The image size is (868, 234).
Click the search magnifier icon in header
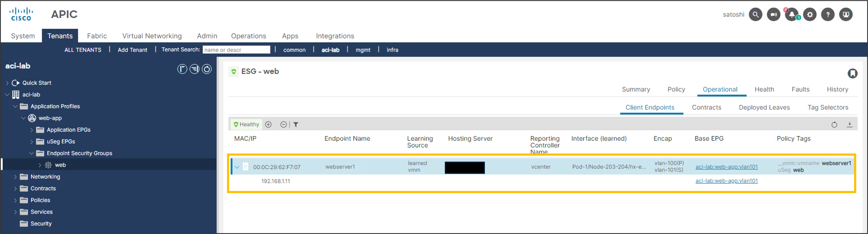755,15
